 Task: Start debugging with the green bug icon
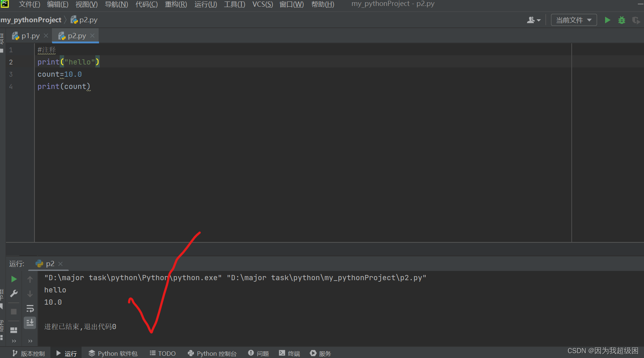click(622, 20)
